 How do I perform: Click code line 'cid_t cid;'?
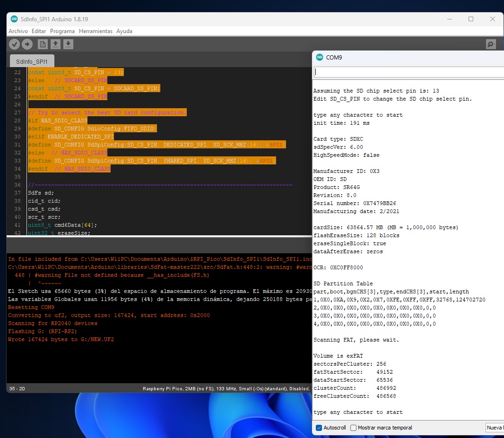pyautogui.click(x=44, y=201)
